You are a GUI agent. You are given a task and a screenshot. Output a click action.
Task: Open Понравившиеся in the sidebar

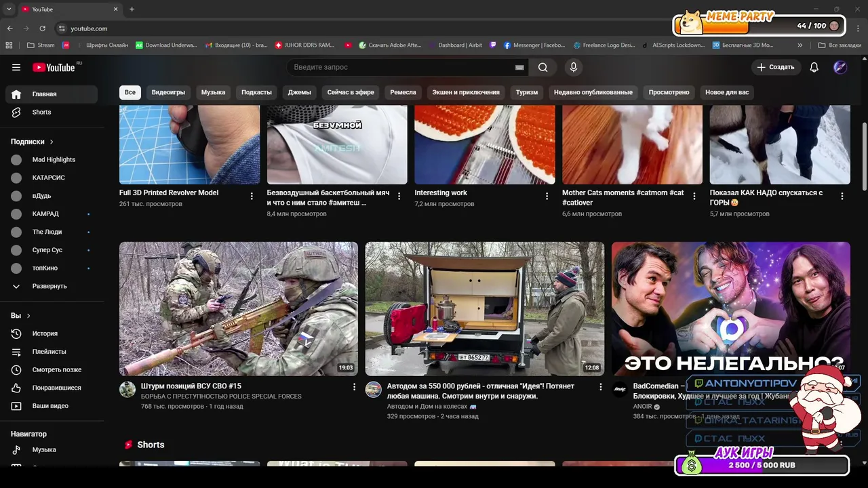pos(52,388)
